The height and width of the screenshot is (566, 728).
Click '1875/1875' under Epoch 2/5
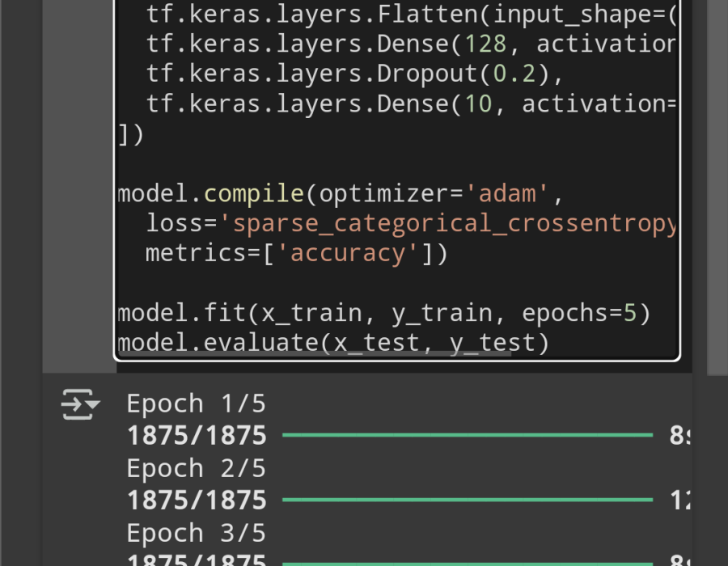point(197,501)
